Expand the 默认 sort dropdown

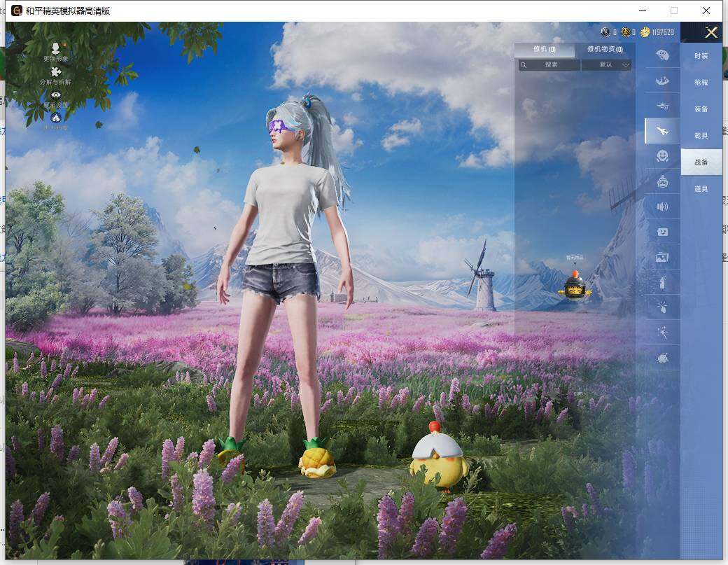click(x=606, y=64)
